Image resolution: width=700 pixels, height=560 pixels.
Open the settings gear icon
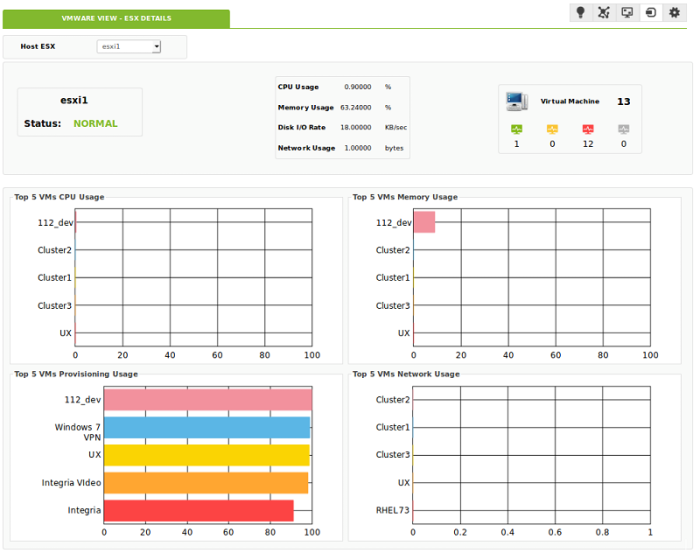pos(674,13)
